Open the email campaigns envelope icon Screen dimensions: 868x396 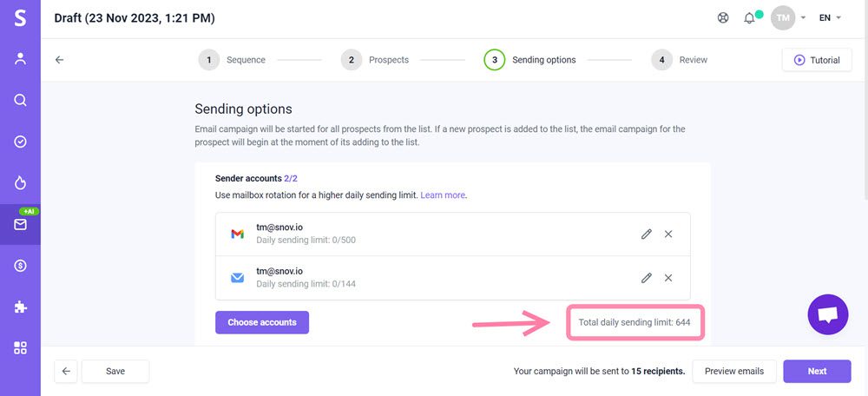[x=20, y=225]
